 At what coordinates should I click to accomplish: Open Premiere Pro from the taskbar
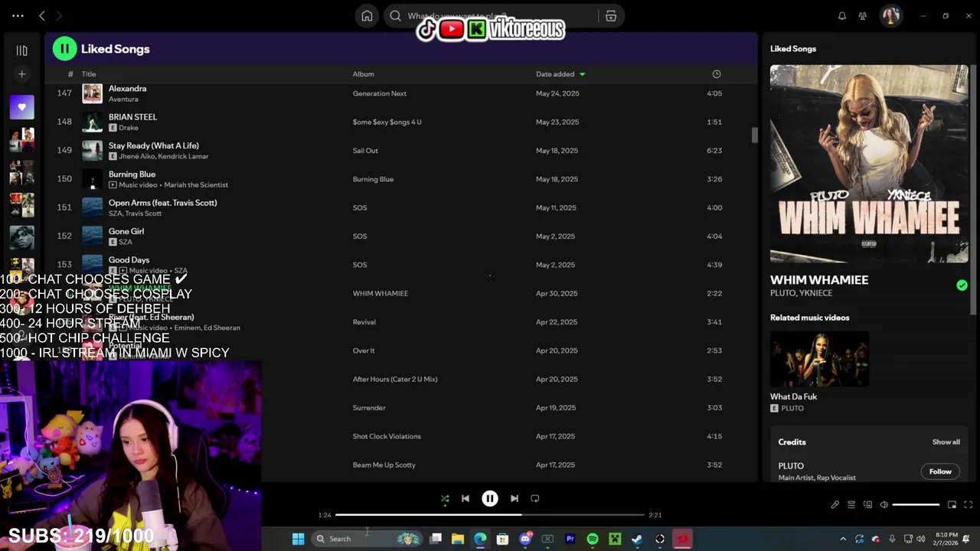pyautogui.click(x=570, y=539)
